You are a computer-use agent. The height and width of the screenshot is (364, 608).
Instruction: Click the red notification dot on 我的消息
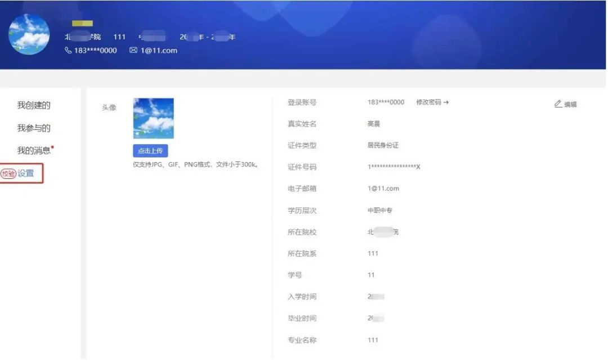[x=52, y=147]
